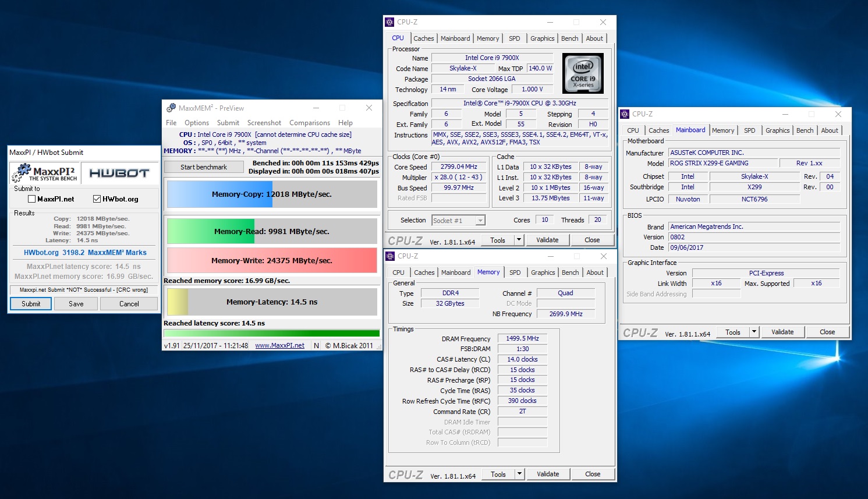Viewport: 868px width, 499px height.
Task: Click the green benchmark progress bar
Action: tap(272, 333)
